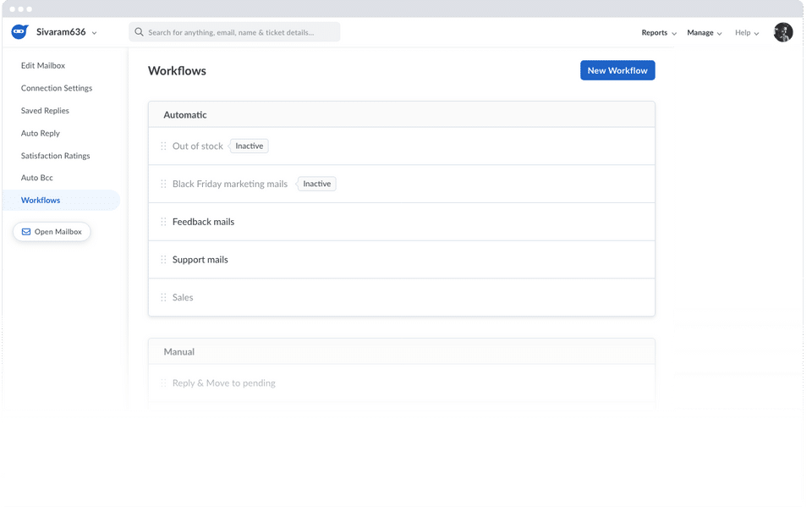Click the drag handle beside Black Friday marketing mails
The width and height of the screenshot is (812, 507).
point(163,185)
